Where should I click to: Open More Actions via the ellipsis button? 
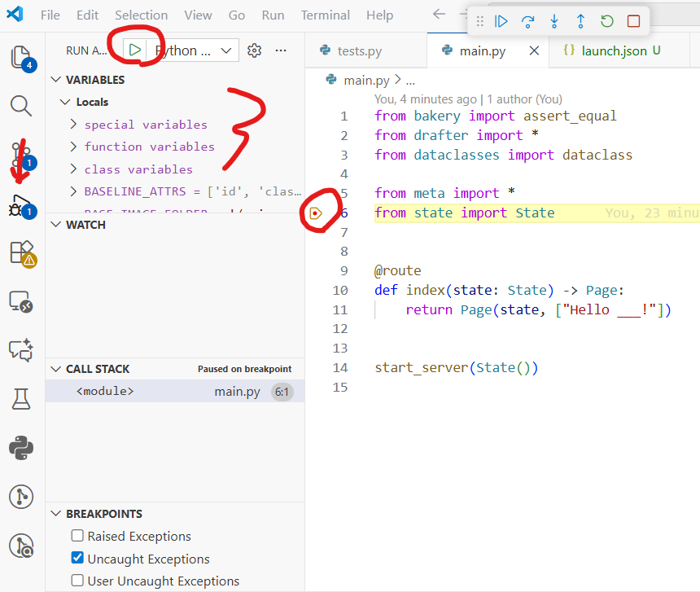[281, 50]
